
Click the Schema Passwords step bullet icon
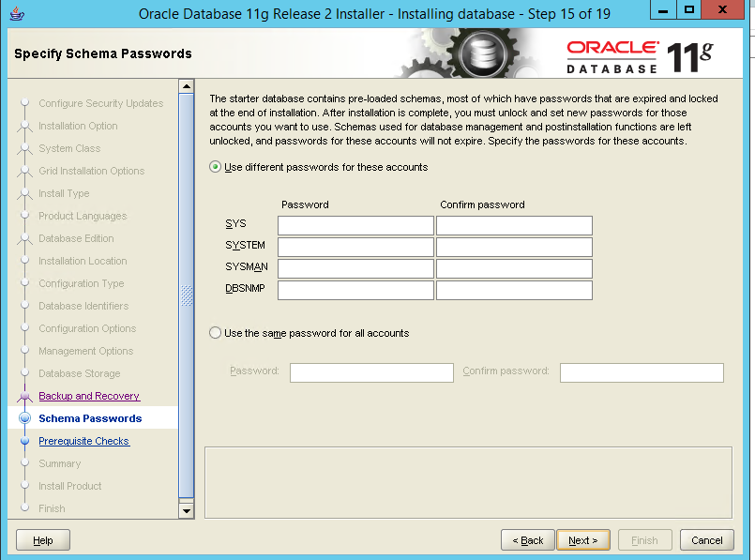(25, 418)
